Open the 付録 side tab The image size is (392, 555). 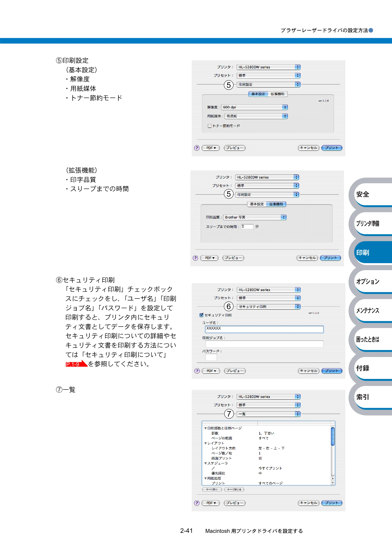click(x=373, y=368)
